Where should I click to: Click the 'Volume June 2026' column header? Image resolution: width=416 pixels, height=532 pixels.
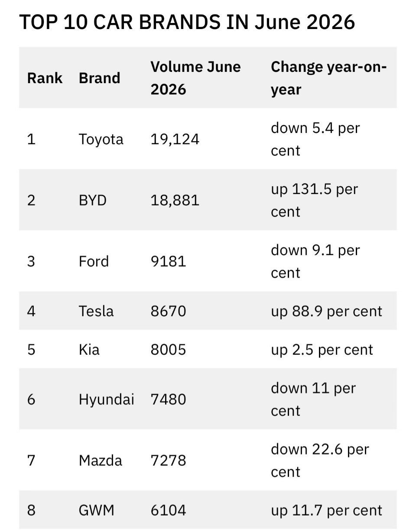coord(195,78)
